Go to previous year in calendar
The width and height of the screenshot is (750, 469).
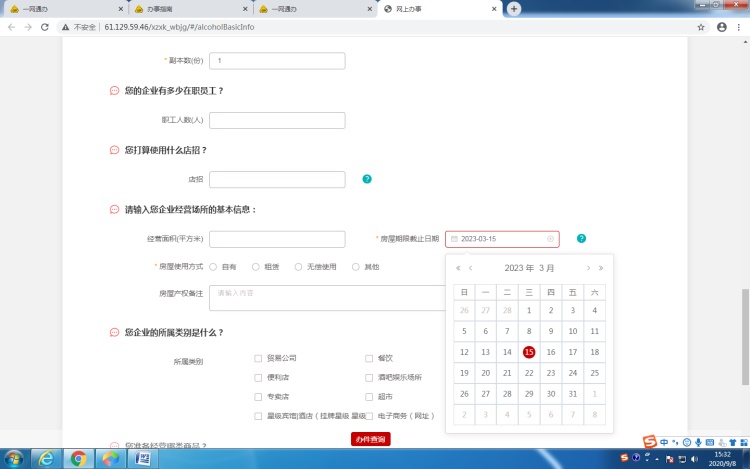pyautogui.click(x=458, y=268)
